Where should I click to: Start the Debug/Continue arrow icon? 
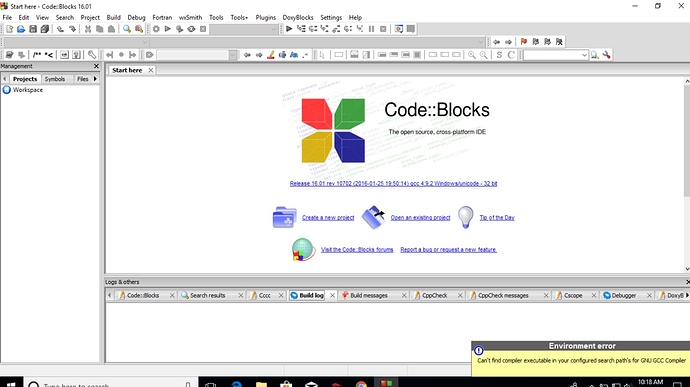coord(289,29)
